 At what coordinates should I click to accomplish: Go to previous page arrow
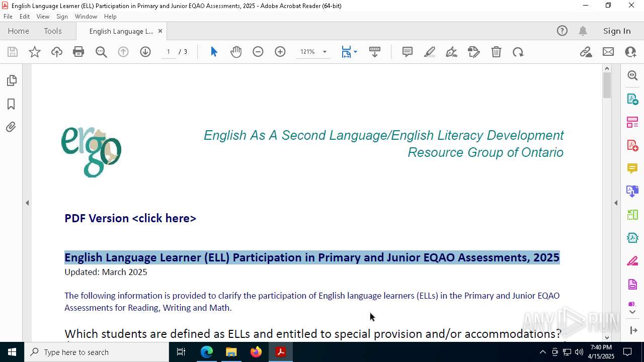pyautogui.click(x=123, y=52)
